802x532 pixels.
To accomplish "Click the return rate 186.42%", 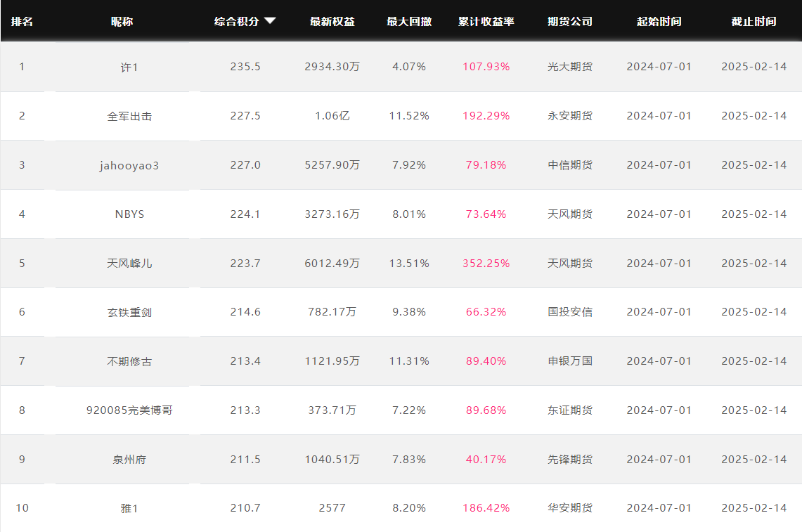I will [x=486, y=508].
